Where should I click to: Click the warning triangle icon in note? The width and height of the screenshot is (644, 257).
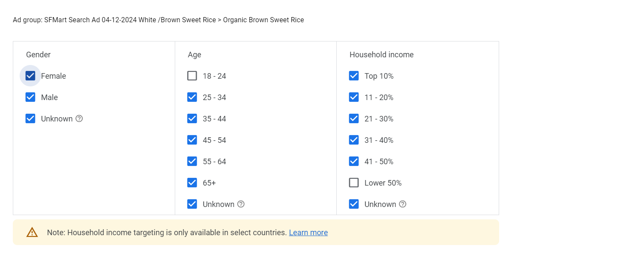[x=32, y=232]
